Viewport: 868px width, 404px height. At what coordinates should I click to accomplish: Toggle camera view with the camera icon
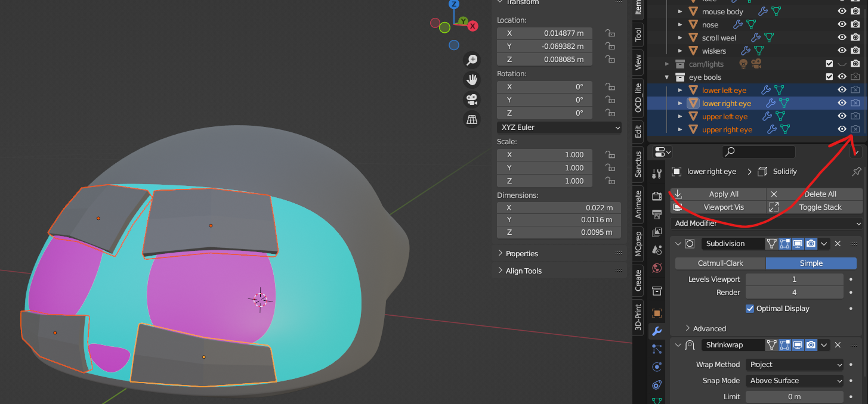472,99
